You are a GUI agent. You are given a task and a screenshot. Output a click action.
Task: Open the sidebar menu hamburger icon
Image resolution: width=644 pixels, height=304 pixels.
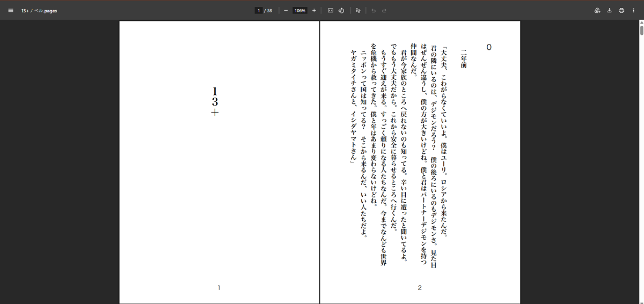click(11, 10)
